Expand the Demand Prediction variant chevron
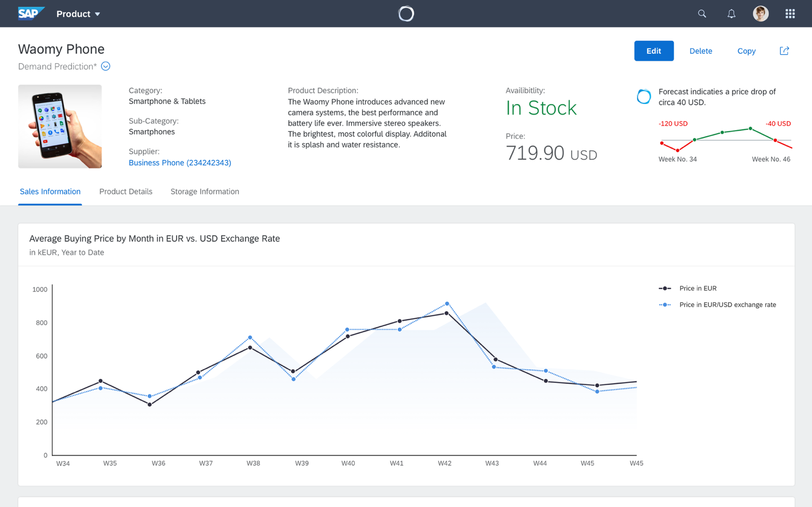The width and height of the screenshot is (812, 507). 106,66
